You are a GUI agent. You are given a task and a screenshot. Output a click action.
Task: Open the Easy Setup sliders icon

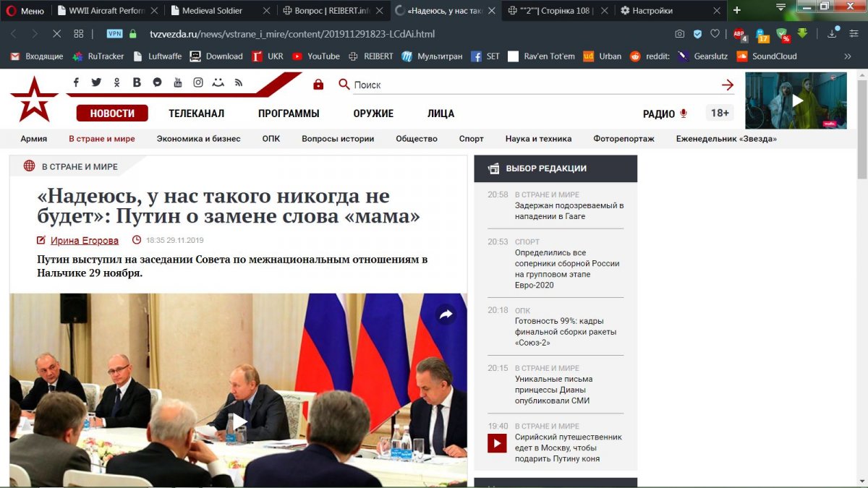click(853, 34)
